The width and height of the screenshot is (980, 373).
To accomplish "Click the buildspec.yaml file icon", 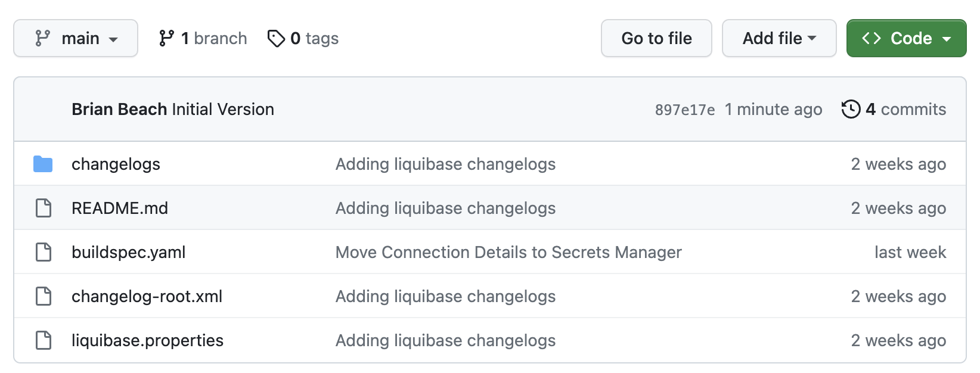I will coord(42,251).
